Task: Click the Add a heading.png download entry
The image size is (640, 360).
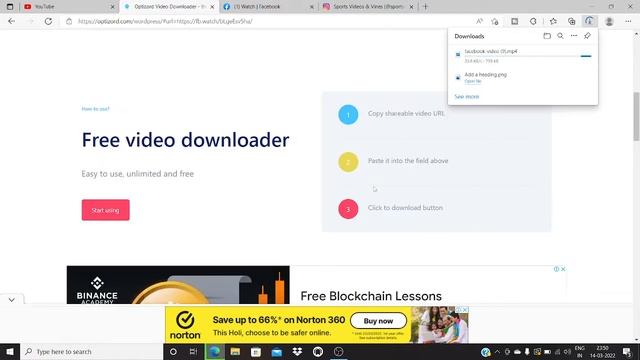Action: point(523,78)
